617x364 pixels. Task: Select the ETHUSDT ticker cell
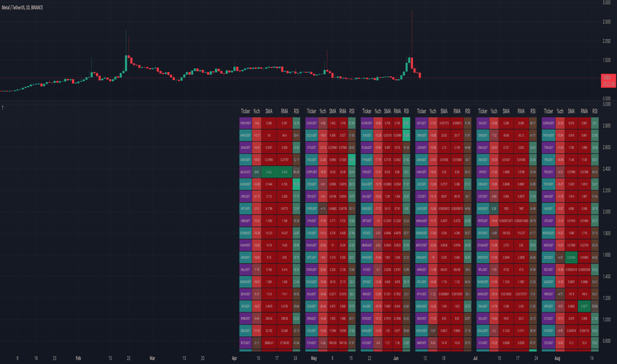point(312,343)
